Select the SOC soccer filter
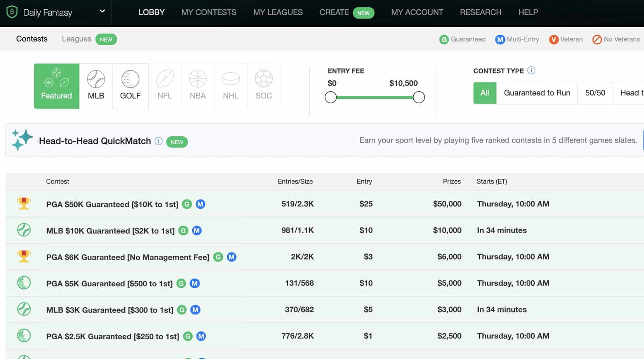The image size is (644, 359). (264, 86)
